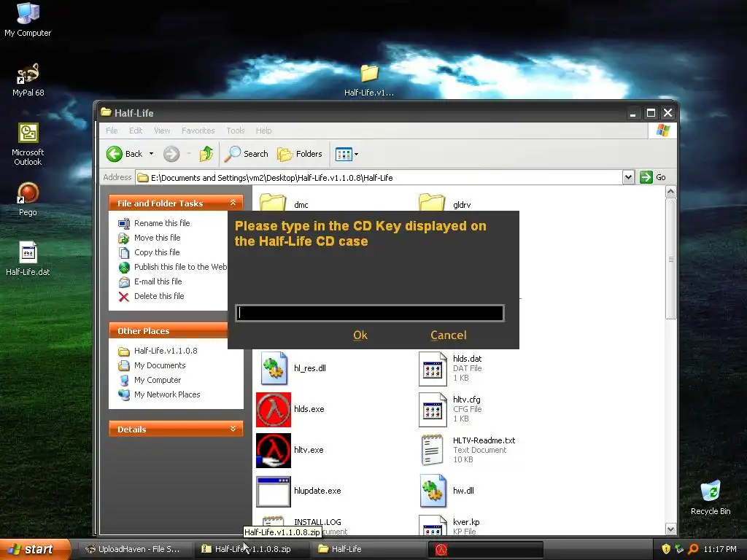
Task: Collapse File and Folder Tasks panel
Action: (x=233, y=203)
